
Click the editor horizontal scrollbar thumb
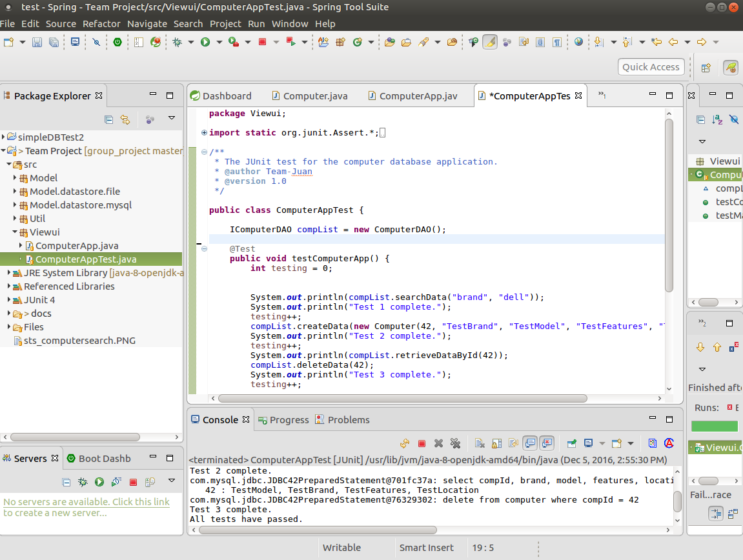coord(402,399)
